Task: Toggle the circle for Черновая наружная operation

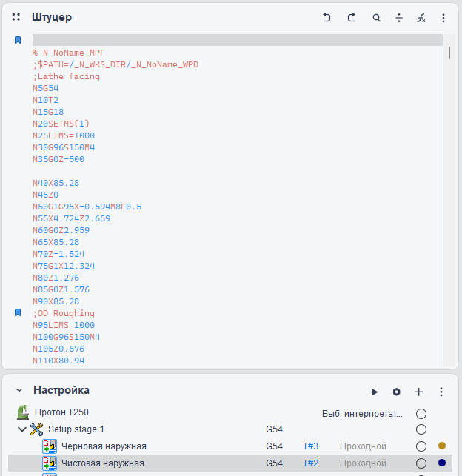Action: click(421, 446)
